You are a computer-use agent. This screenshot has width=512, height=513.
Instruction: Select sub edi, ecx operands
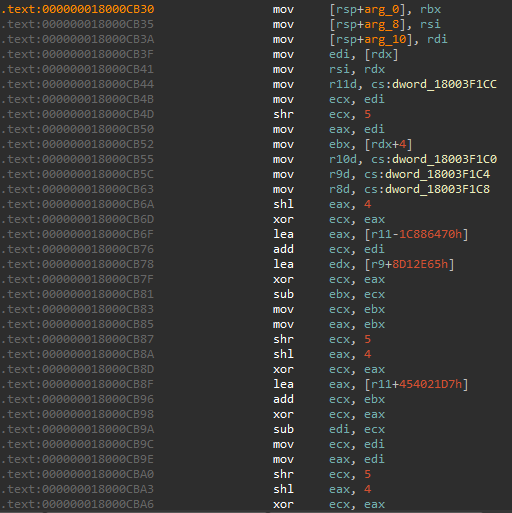(x=357, y=429)
